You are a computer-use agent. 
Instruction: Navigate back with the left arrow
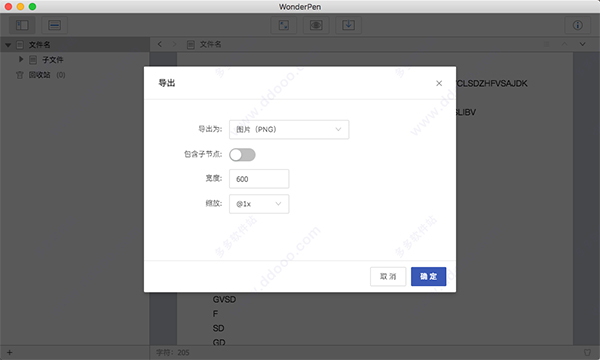click(x=160, y=44)
